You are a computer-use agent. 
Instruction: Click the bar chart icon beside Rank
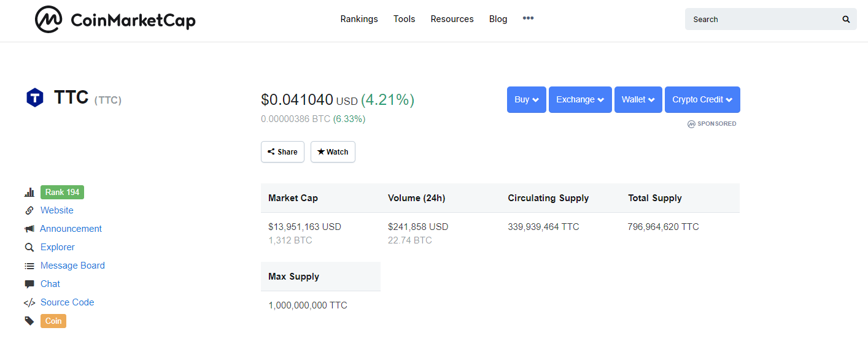(29, 193)
